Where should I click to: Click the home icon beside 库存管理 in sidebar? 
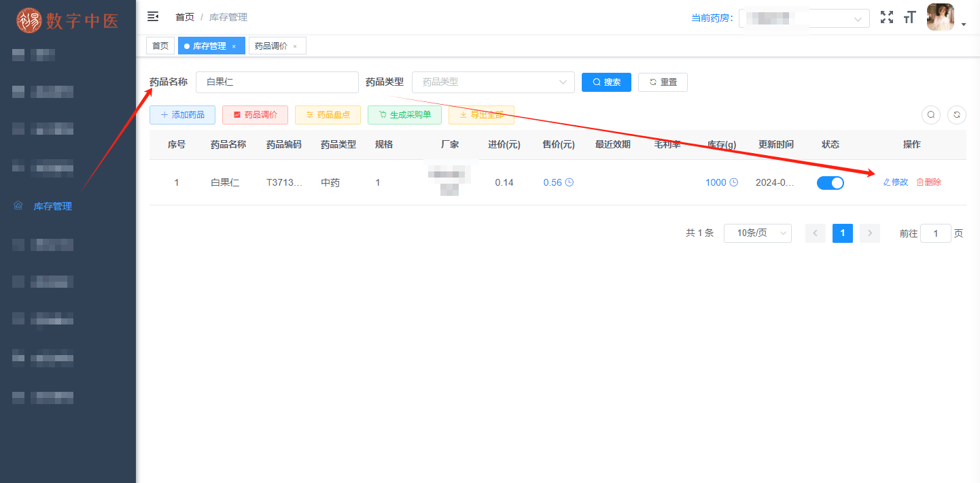[18, 205]
